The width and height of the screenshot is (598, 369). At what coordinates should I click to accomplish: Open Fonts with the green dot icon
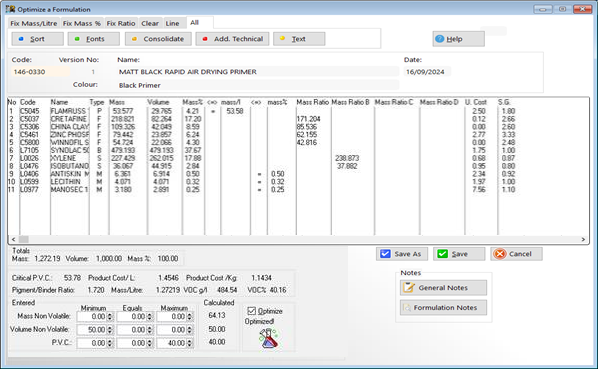pyautogui.click(x=93, y=39)
